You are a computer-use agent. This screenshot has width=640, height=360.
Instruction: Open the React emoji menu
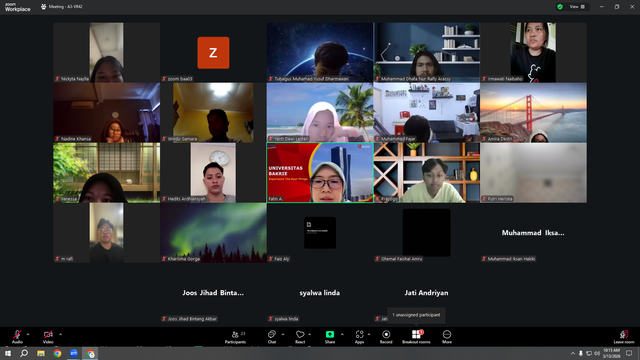pos(300,337)
